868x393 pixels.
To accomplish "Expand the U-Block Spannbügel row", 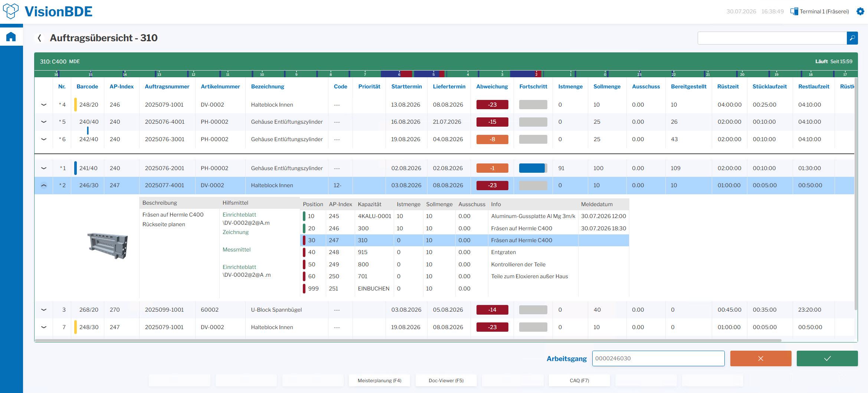I will [x=44, y=310].
